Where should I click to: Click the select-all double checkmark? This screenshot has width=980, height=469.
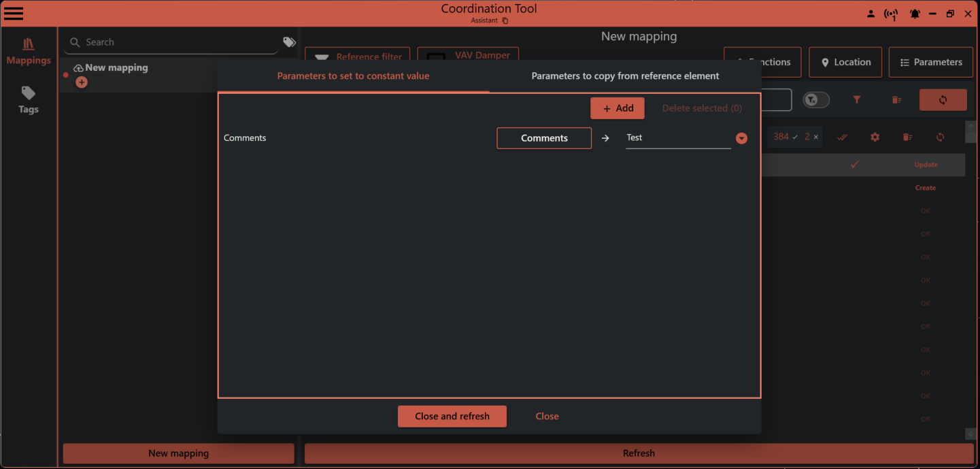coord(842,137)
